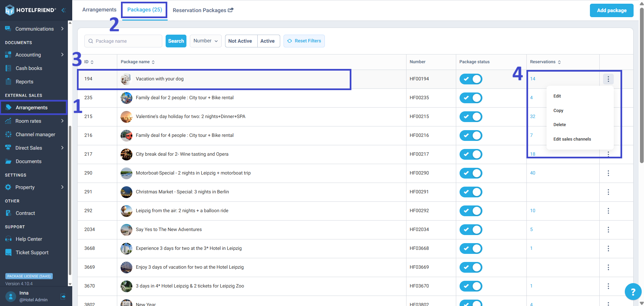This screenshot has width=644, height=306.
Task: Expand Communications submenu chevron
Action: (62, 29)
